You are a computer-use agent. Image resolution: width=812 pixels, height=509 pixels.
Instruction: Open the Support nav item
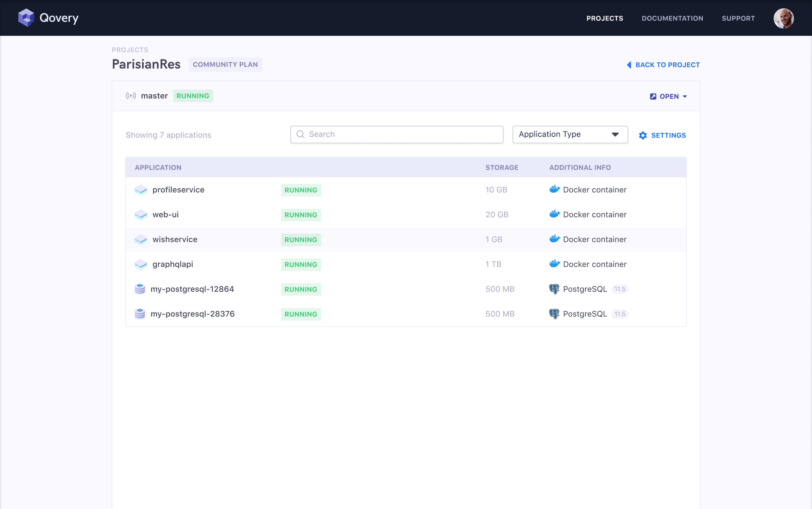point(738,18)
